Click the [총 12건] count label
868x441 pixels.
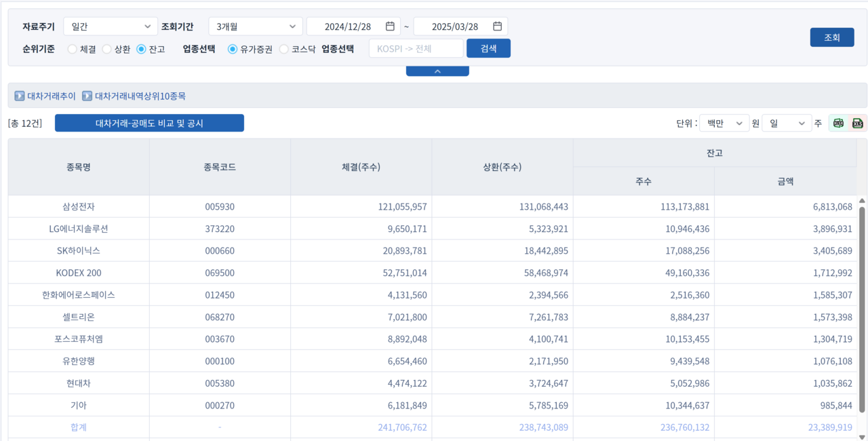click(25, 123)
